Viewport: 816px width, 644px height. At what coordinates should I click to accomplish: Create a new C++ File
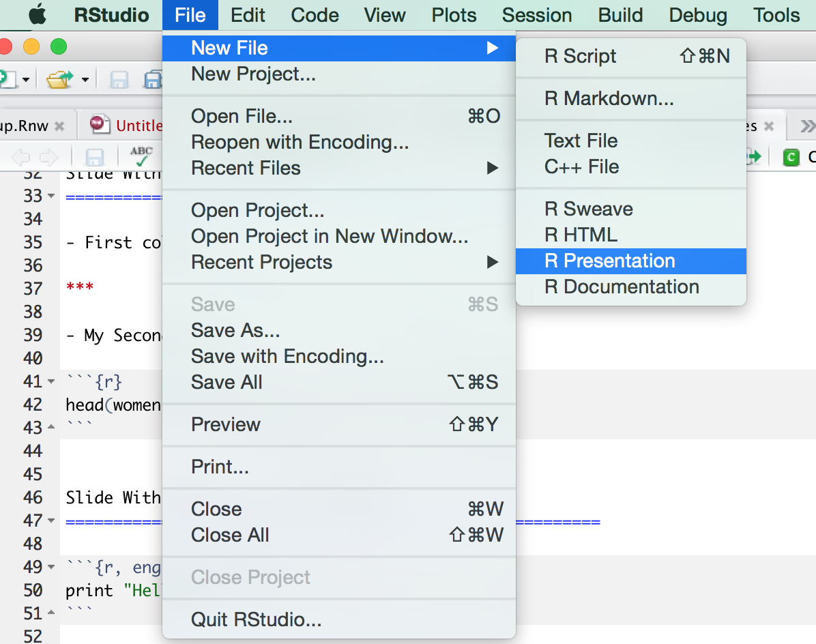tap(630, 166)
